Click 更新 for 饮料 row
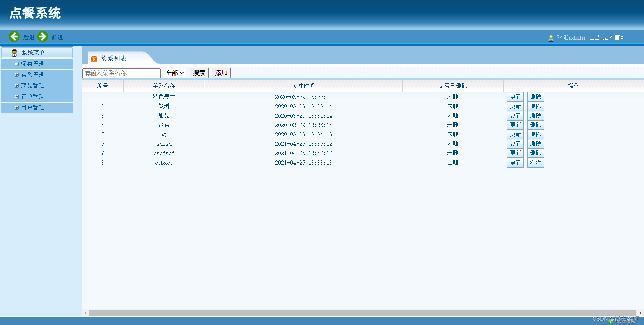644x325 pixels. (x=515, y=106)
